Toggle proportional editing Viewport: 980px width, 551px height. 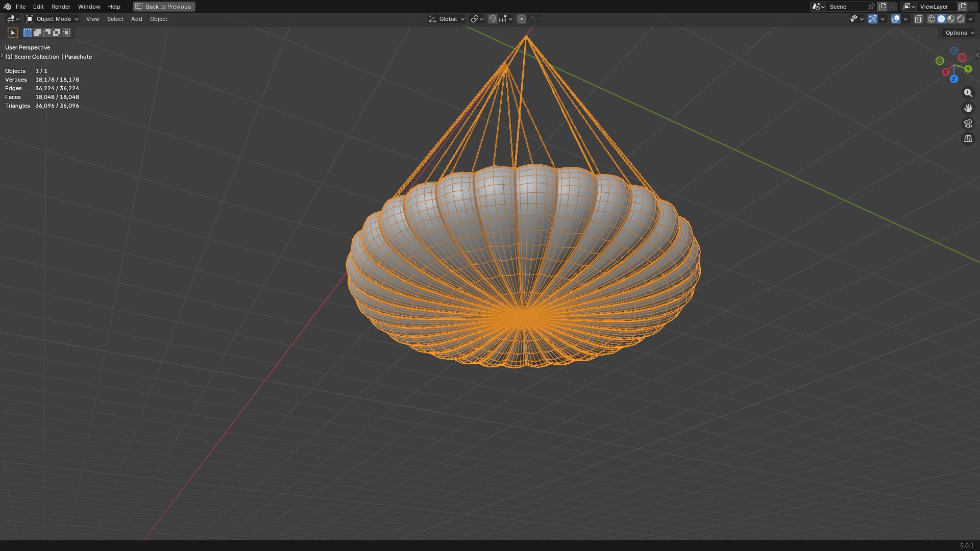522,19
